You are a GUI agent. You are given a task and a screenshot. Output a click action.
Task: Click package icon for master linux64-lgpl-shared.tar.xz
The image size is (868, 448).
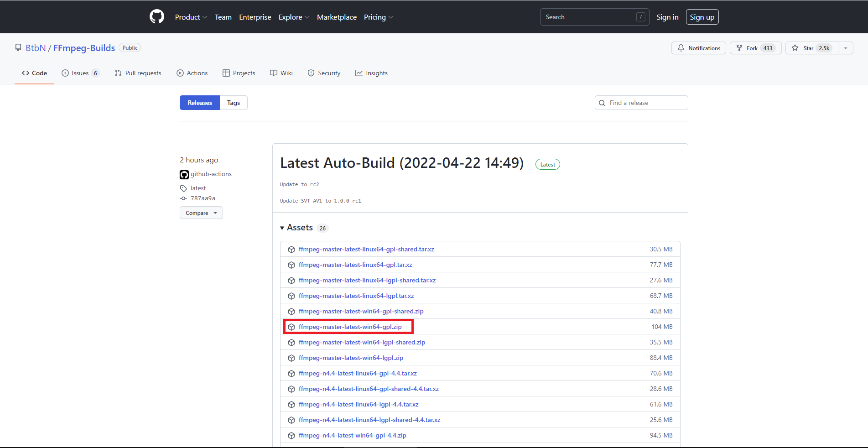[x=291, y=281]
